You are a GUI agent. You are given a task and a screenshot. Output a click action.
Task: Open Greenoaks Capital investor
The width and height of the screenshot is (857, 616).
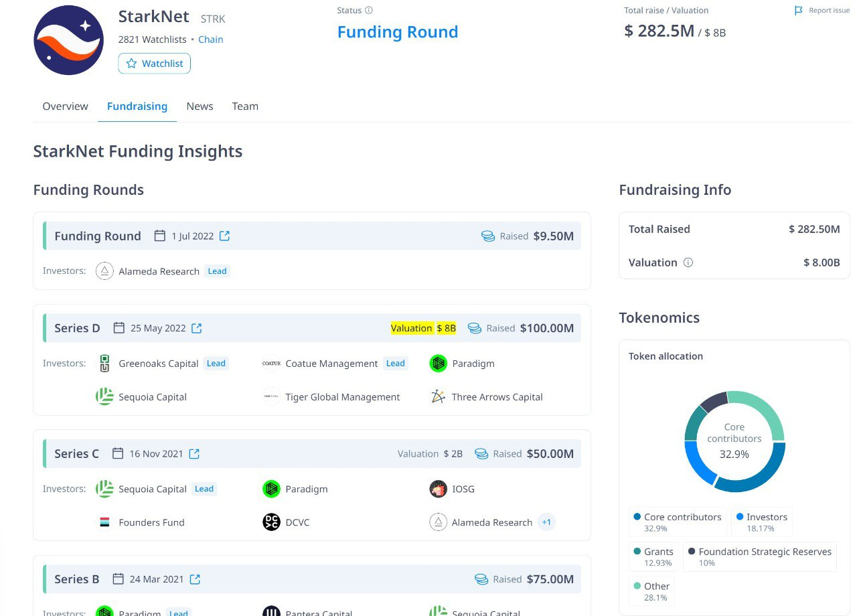tap(159, 364)
